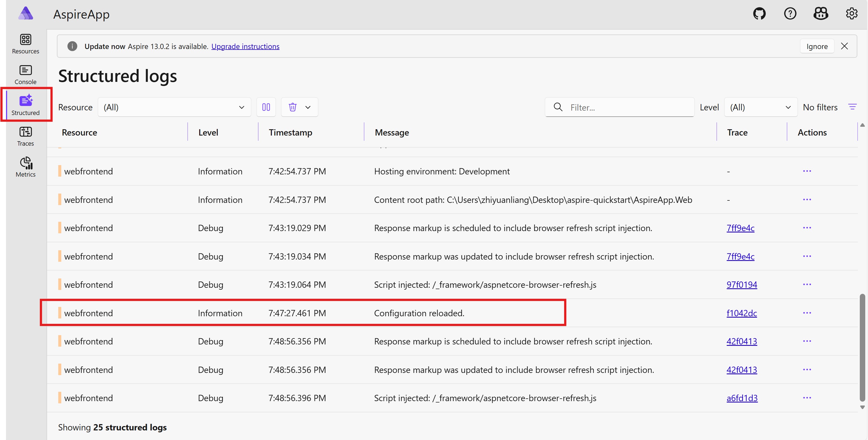This screenshot has height=440, width=868.
Task: Click the Upgrade instructions link
Action: tap(245, 47)
